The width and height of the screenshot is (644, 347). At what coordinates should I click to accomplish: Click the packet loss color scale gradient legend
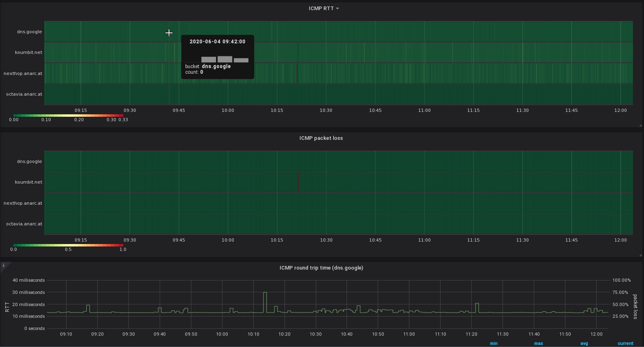click(68, 245)
